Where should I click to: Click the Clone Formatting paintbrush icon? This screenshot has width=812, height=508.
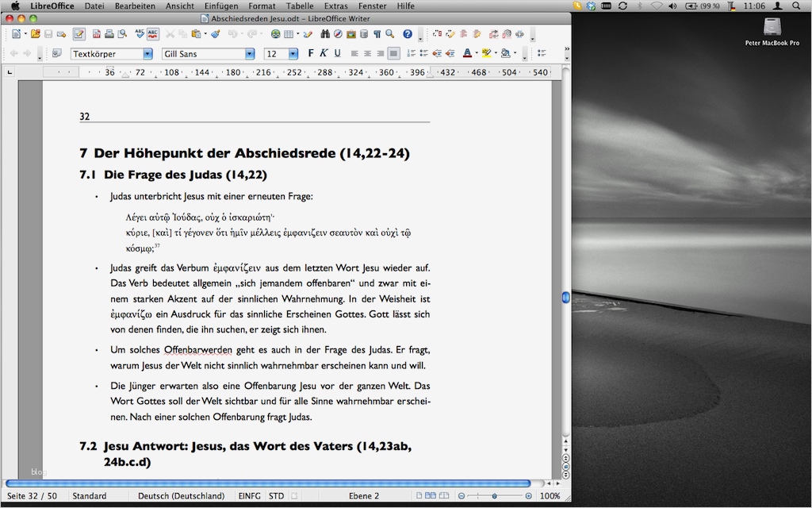(215, 34)
